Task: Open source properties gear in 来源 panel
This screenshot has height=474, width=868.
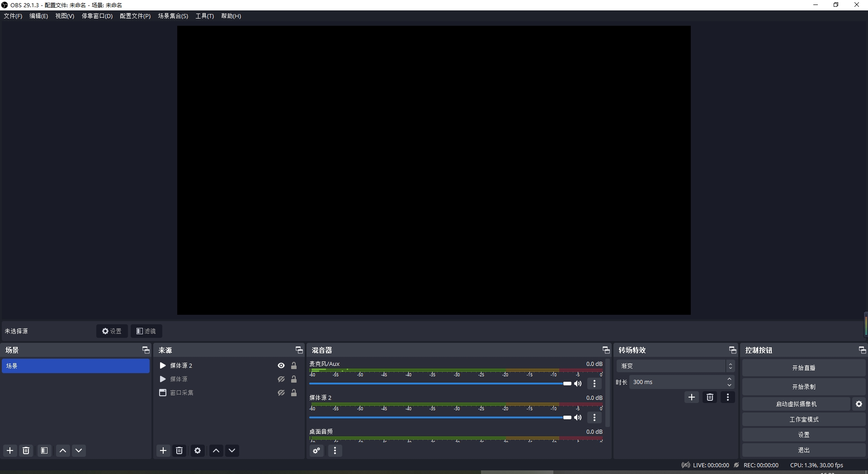Action: tap(198, 450)
